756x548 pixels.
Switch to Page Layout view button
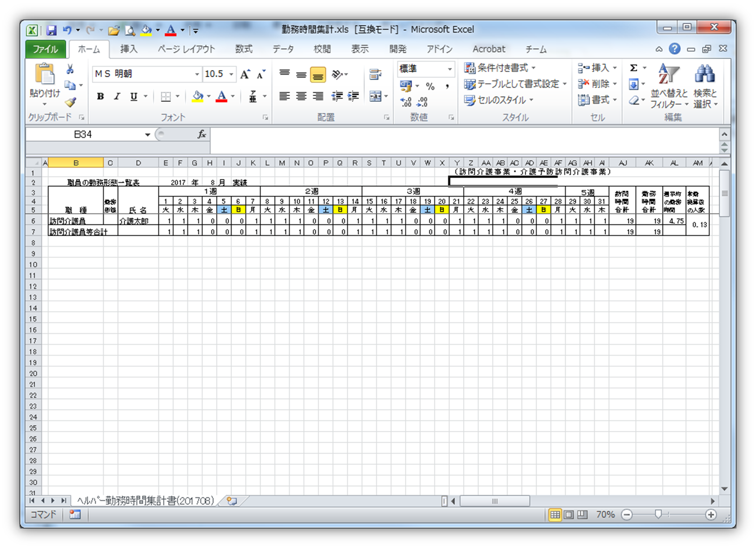[x=569, y=515]
